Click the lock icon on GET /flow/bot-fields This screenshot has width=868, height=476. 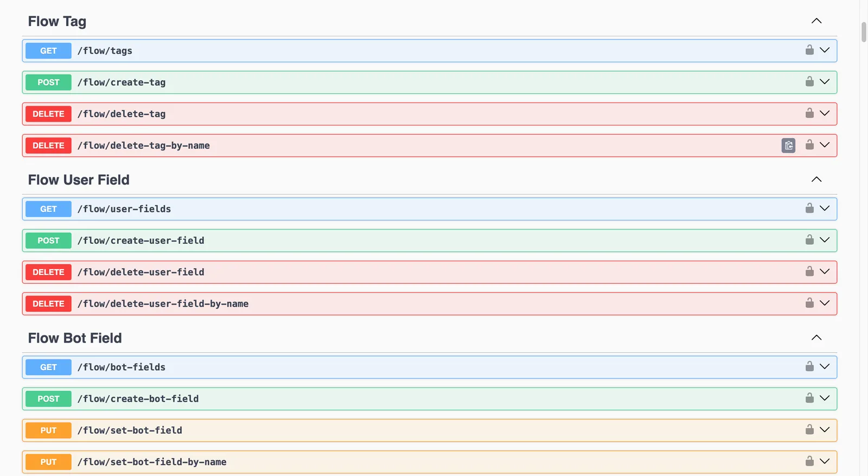809,366
